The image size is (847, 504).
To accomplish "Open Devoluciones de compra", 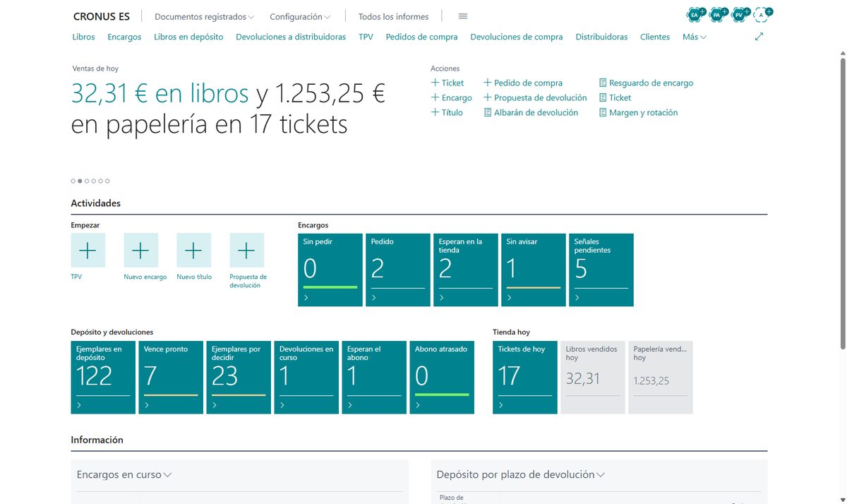I will [517, 37].
